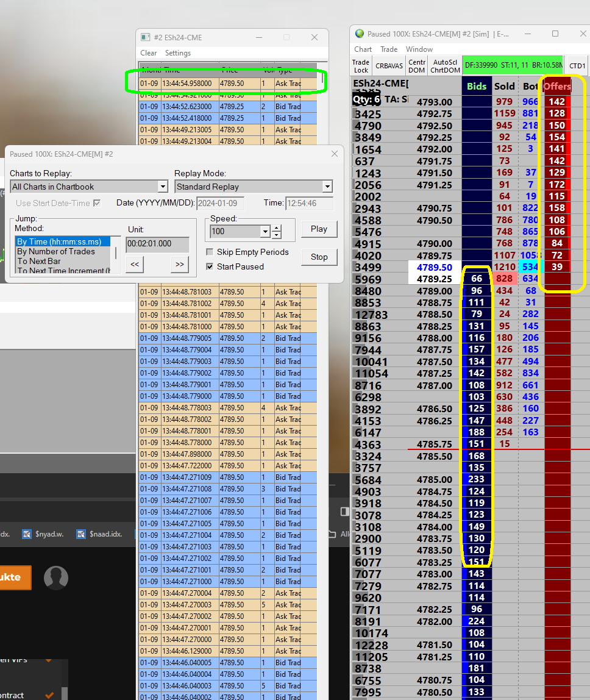
Task: Jump backward with the << button
Action: click(x=135, y=264)
